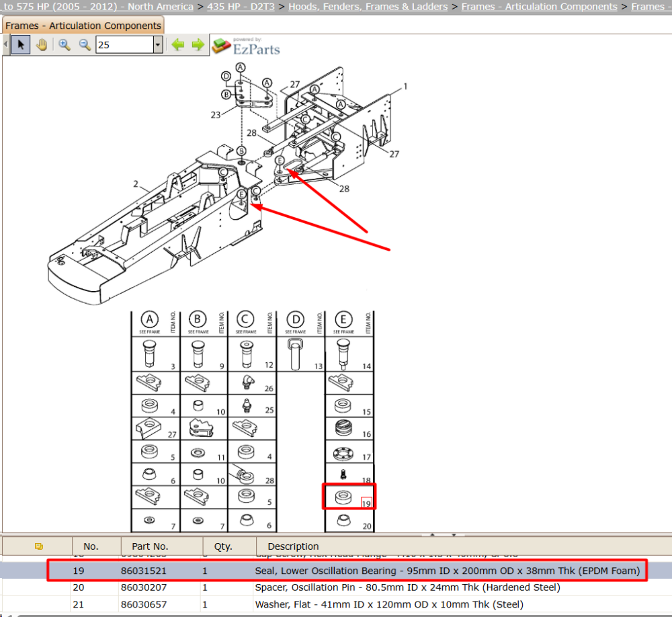Sort by the No. column header
Viewport: 672px width, 617px height.
pyautogui.click(x=91, y=546)
